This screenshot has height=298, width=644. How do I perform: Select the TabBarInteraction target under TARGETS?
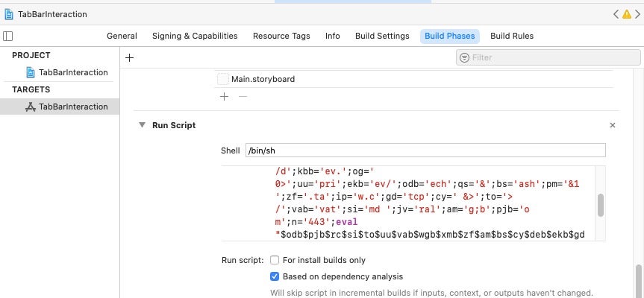click(x=72, y=107)
